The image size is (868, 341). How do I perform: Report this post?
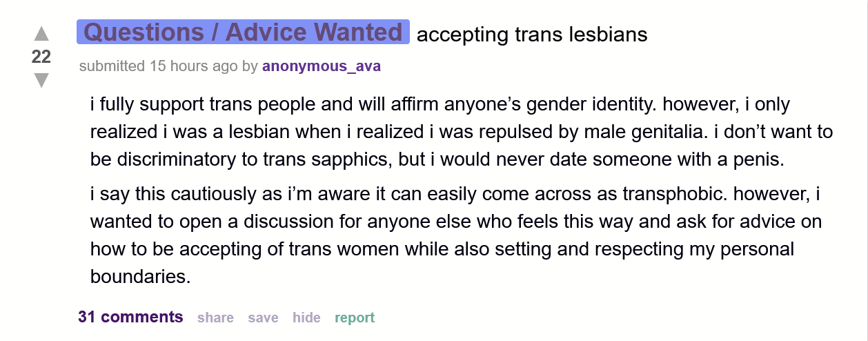(355, 318)
